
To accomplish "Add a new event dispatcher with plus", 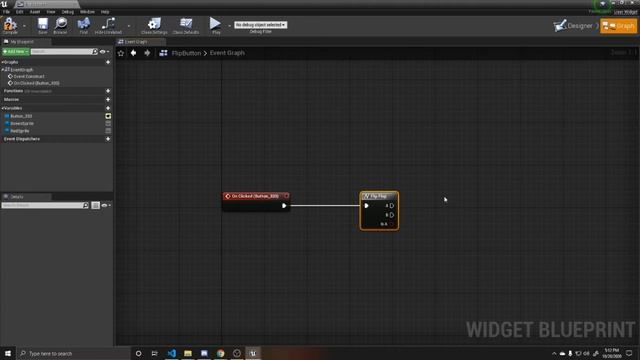I will click(108, 139).
